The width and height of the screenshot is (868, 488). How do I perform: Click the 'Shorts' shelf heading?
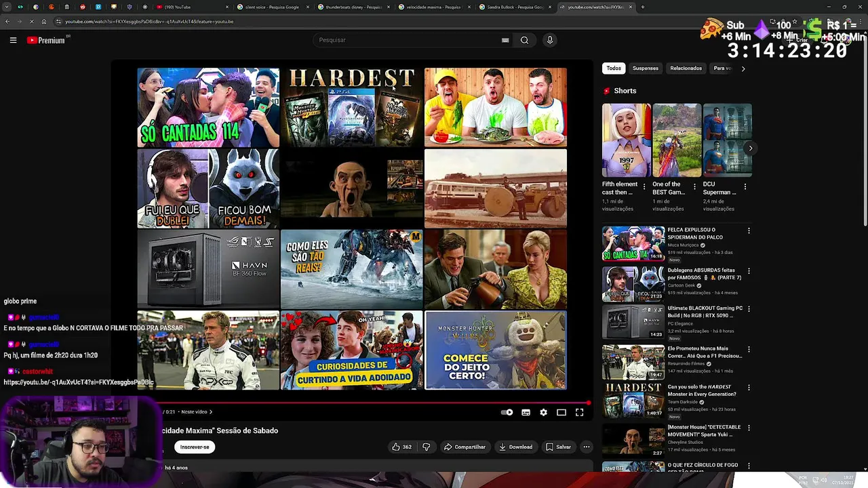coord(625,91)
